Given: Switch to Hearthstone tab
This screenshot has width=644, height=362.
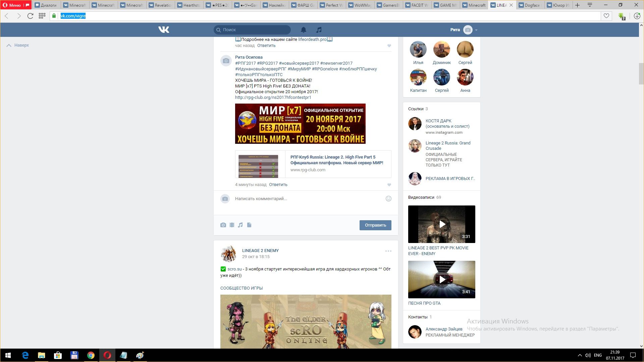Looking at the screenshot, I should [189, 5].
